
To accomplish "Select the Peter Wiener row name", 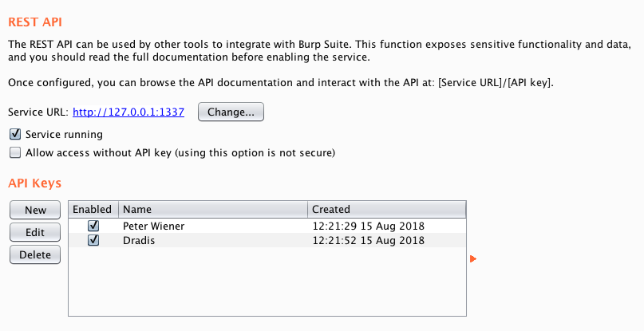I will [x=153, y=226].
